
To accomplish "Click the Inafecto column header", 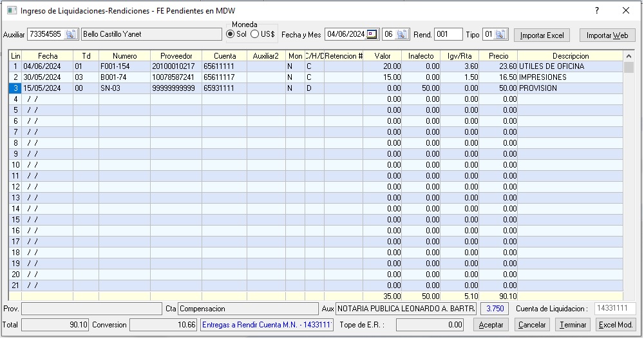I will click(421, 56).
